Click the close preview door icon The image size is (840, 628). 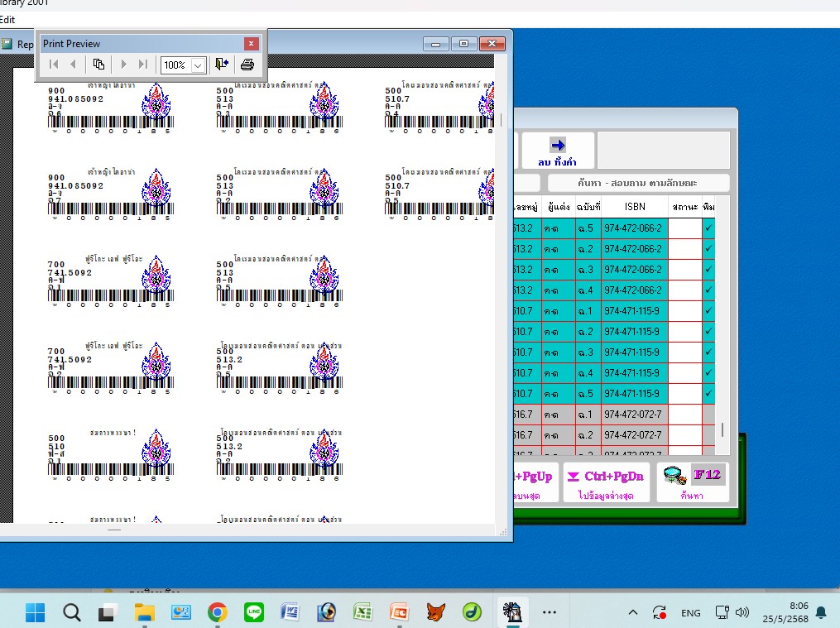221,65
